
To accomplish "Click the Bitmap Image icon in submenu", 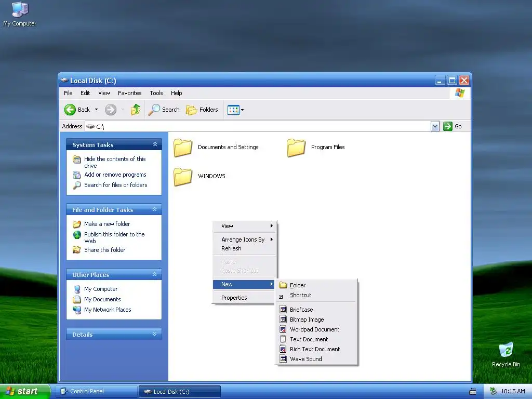I will coord(283,320).
